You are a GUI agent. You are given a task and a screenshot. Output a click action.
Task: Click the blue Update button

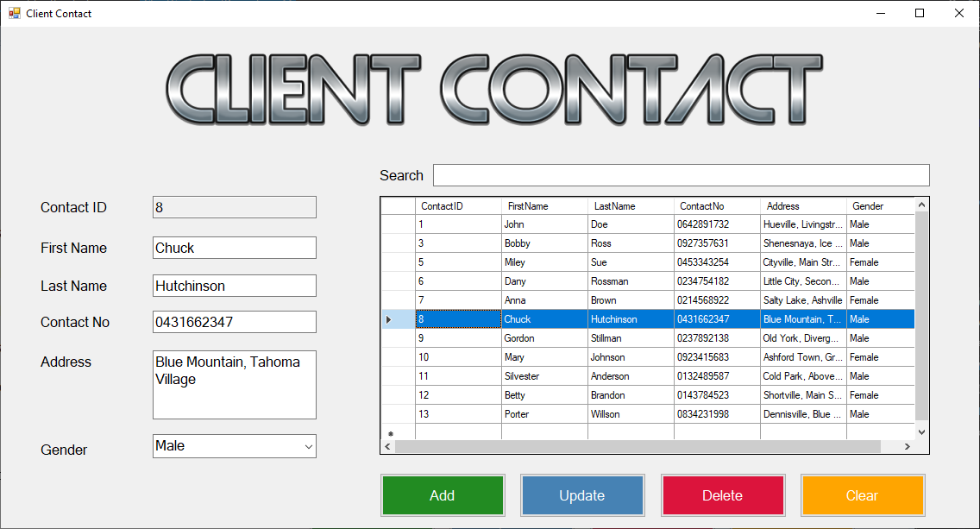pos(582,495)
